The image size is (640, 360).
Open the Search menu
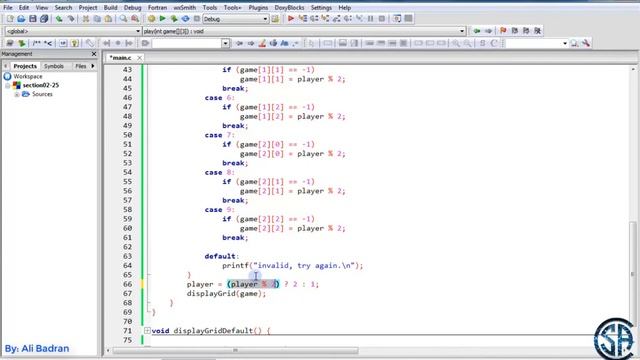coord(63,7)
